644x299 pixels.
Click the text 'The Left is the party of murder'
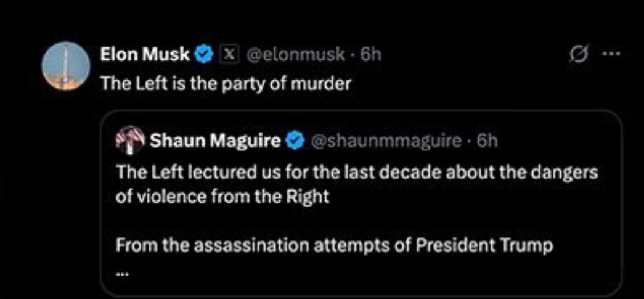coord(226,84)
